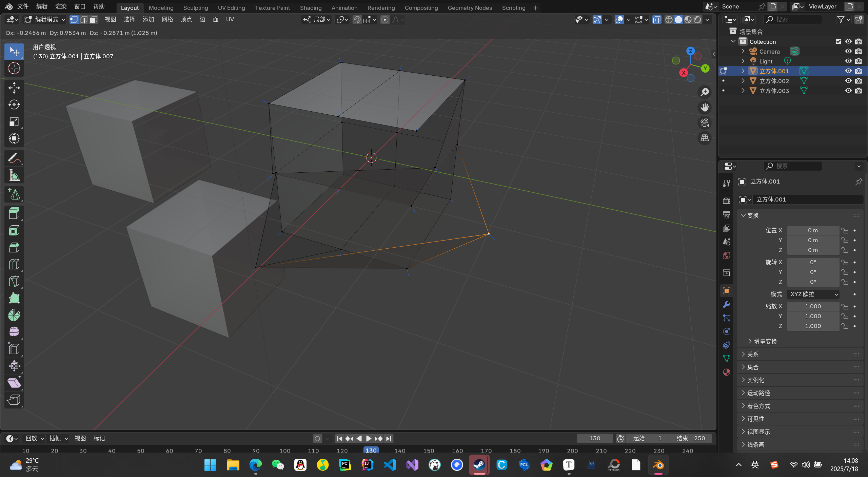Image resolution: width=868 pixels, height=477 pixels.
Task: Open the Modifiers properties tab
Action: coord(726,304)
